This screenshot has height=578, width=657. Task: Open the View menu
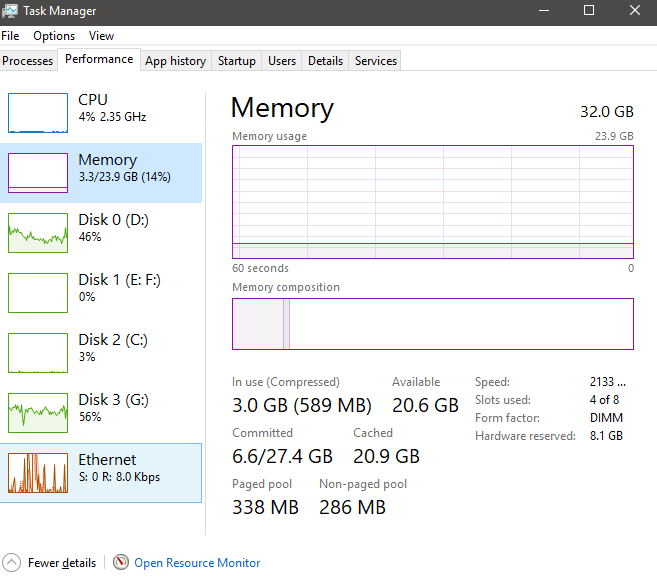[101, 36]
